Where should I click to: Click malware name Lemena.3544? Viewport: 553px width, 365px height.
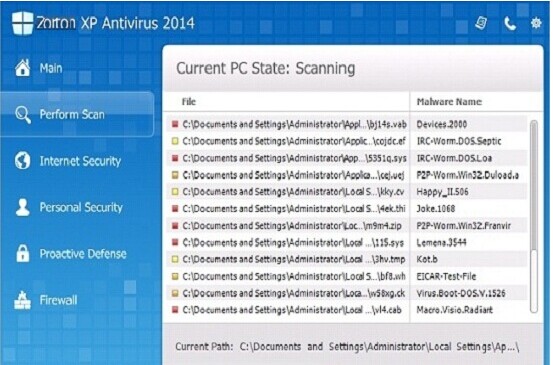click(441, 243)
